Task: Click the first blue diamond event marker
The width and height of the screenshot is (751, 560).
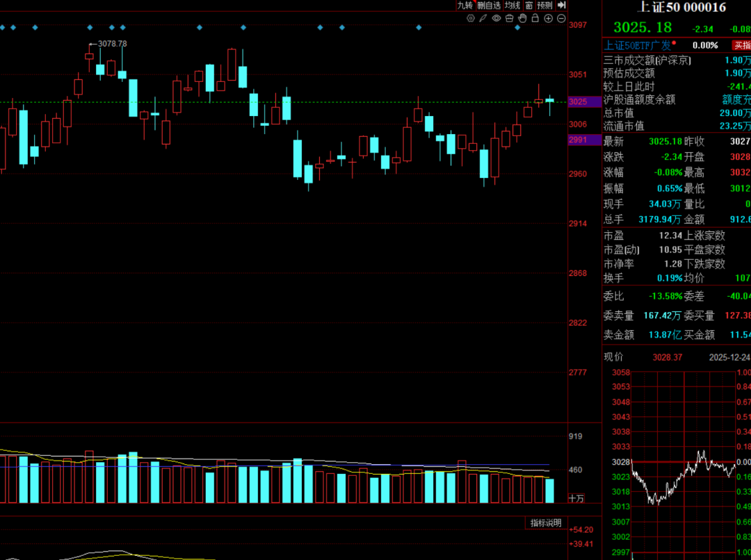Action: pos(2,28)
